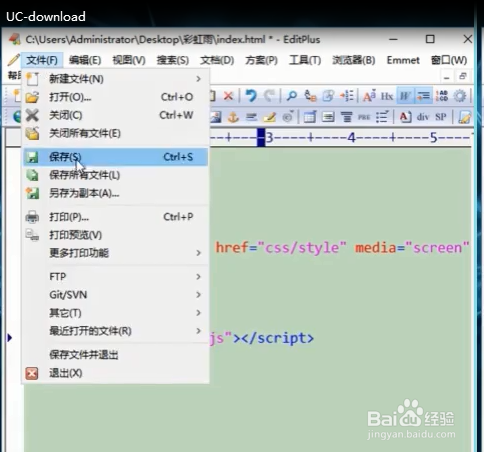
Task: Click the blue undo arrow icon
Action: (251, 96)
